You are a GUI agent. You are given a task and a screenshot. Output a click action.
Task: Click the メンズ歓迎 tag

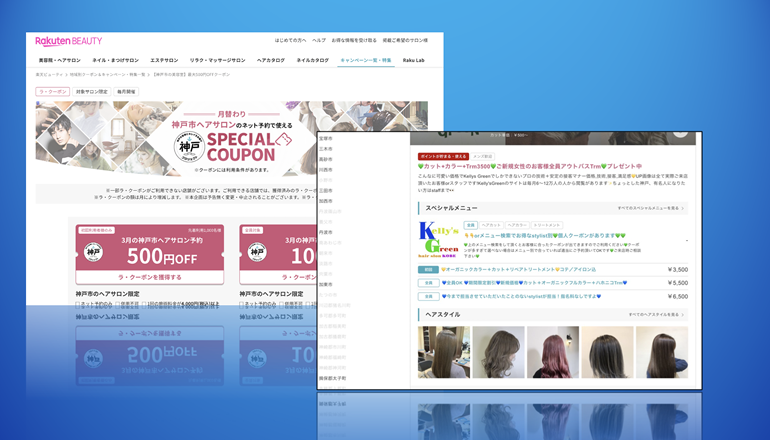(482, 157)
